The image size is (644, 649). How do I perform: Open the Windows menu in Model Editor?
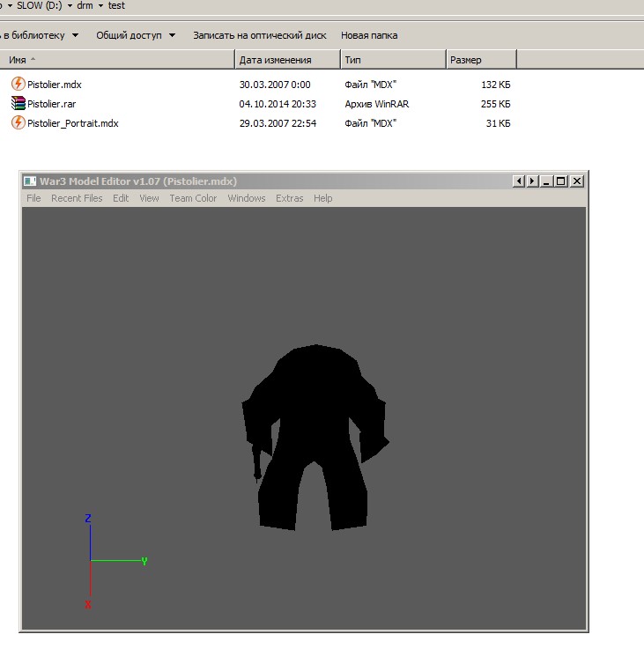(x=247, y=198)
